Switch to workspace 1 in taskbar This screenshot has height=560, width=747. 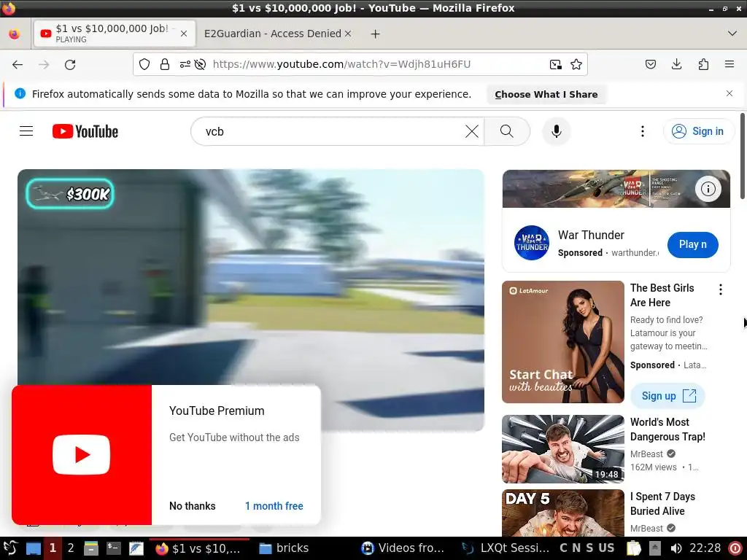point(53,548)
